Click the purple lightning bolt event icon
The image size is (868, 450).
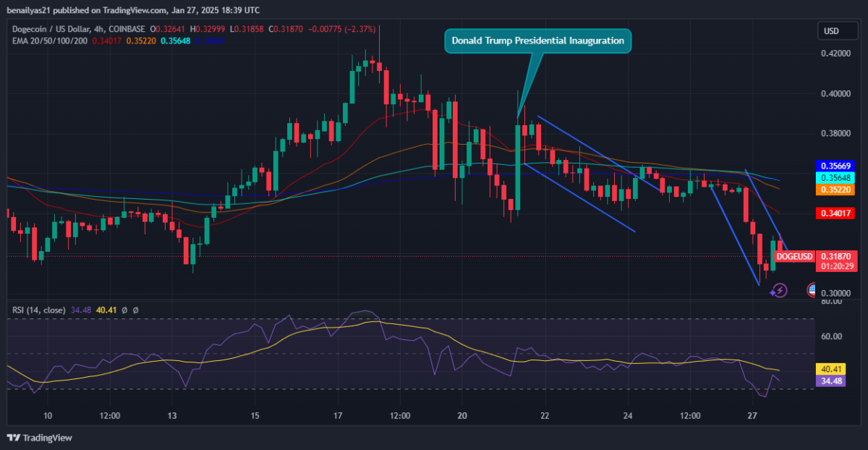779,290
